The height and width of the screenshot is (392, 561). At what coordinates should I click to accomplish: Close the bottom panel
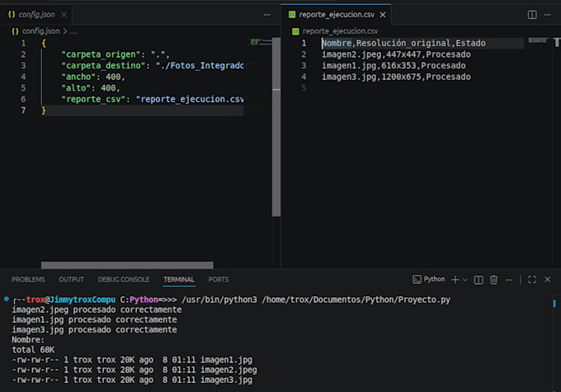[548, 280]
